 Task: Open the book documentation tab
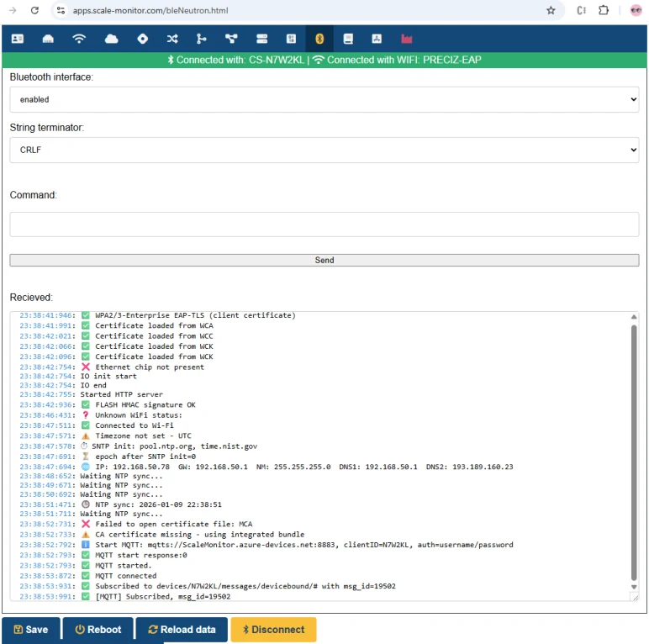tap(348, 39)
